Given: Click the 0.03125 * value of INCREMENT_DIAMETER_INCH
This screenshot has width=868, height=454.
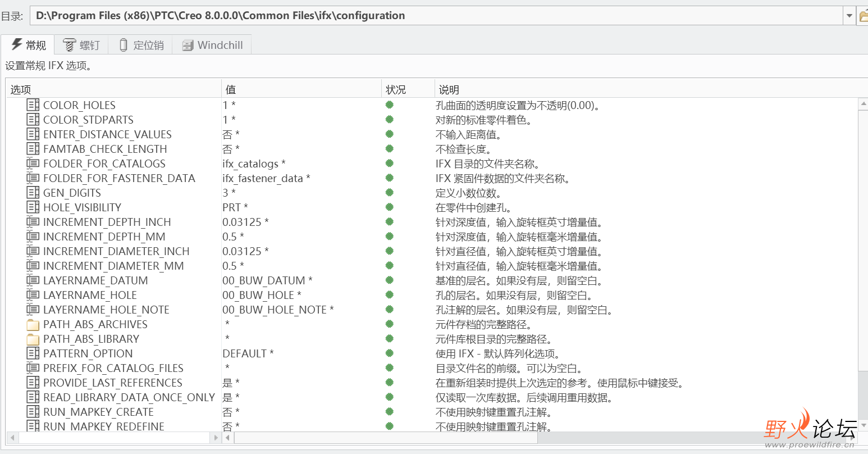Looking at the screenshot, I should coord(245,251).
